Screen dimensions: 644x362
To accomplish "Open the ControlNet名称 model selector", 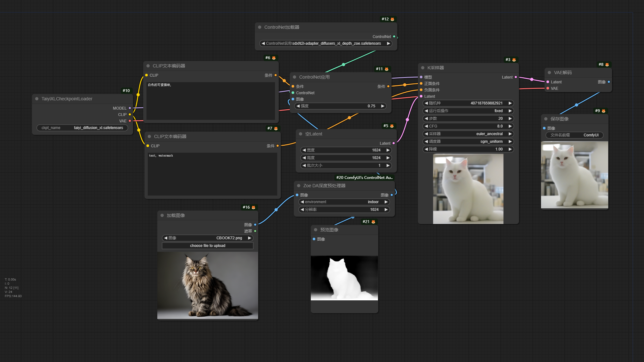I will click(326, 43).
